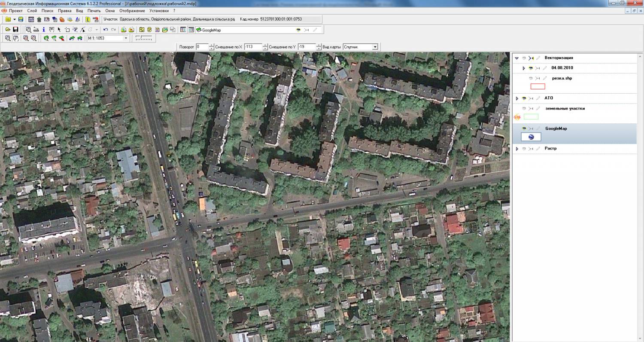644x342 pixels.
Task: Open the Проект menu
Action: coord(15,10)
